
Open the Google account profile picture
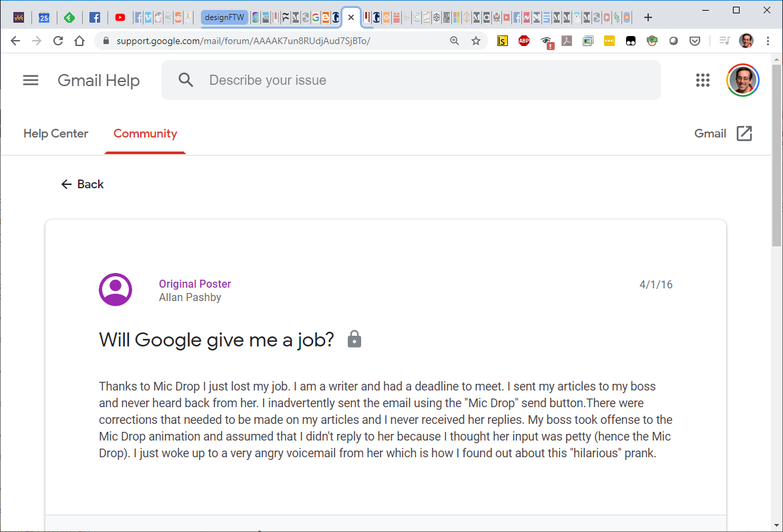pos(742,81)
